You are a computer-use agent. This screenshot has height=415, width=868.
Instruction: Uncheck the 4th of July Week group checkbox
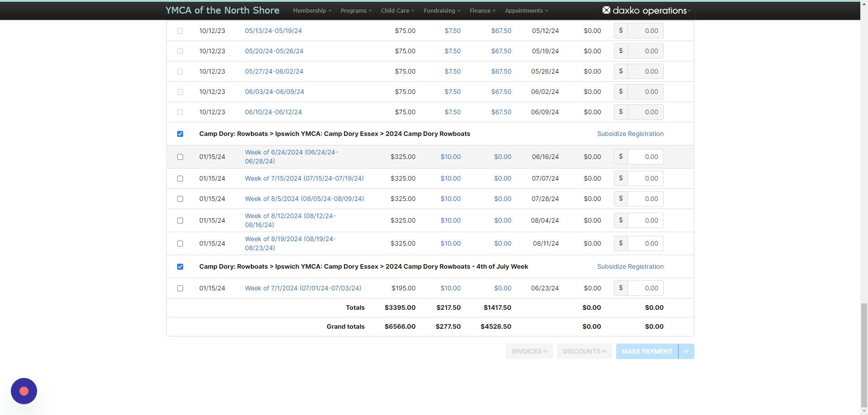180,266
